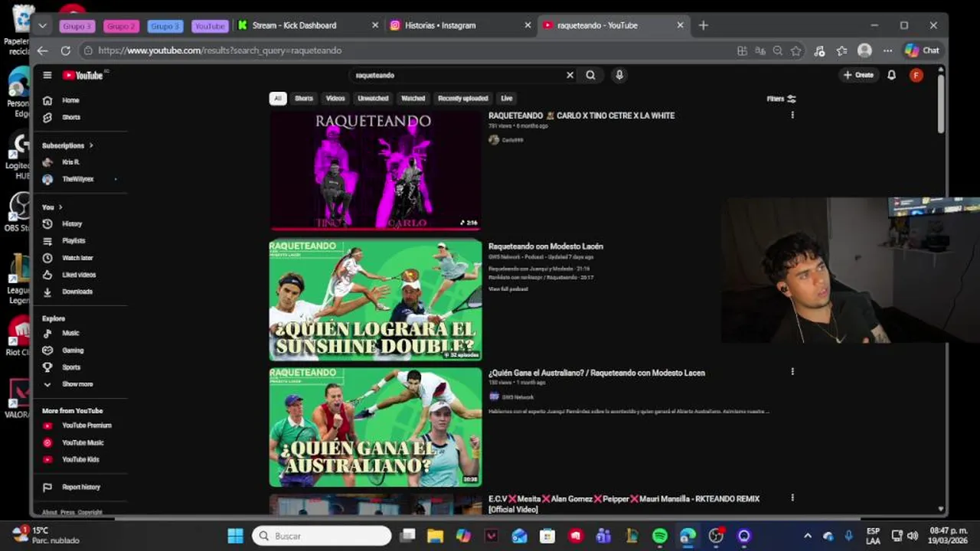
Task: Switch to Stream - Kick Dashboard tab
Action: click(308, 25)
